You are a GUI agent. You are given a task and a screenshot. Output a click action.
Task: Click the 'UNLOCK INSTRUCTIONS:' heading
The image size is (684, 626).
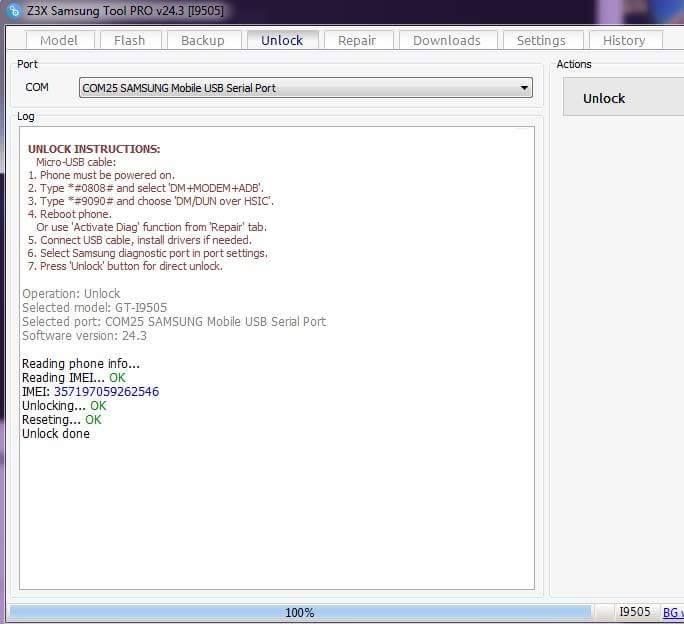[x=94, y=149]
